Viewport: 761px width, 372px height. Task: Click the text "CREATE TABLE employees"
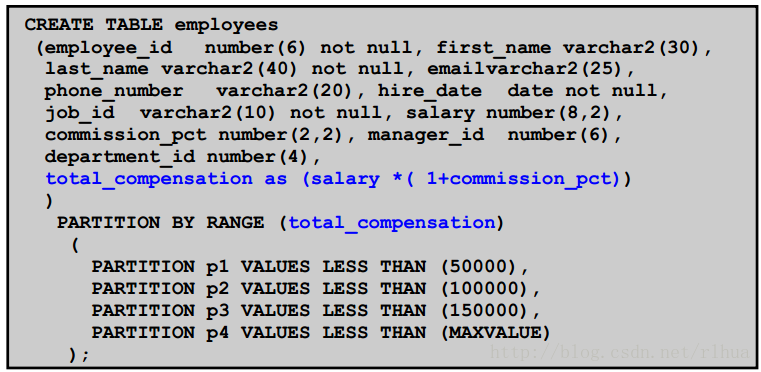point(152,25)
